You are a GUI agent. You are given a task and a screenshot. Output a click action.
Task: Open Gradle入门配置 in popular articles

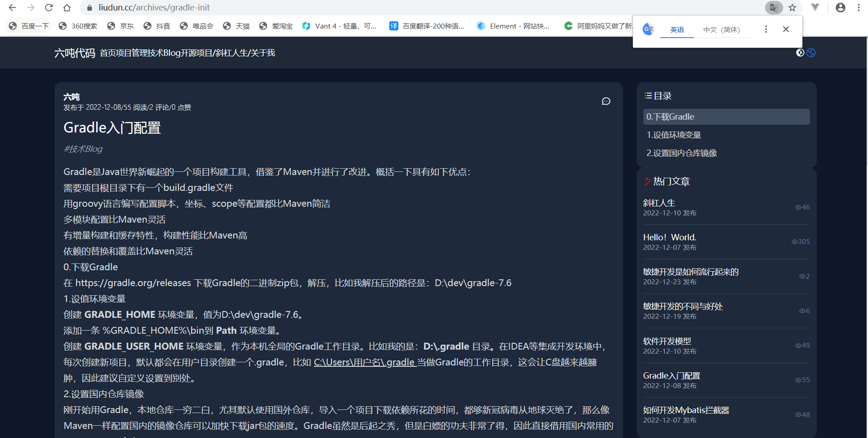672,375
